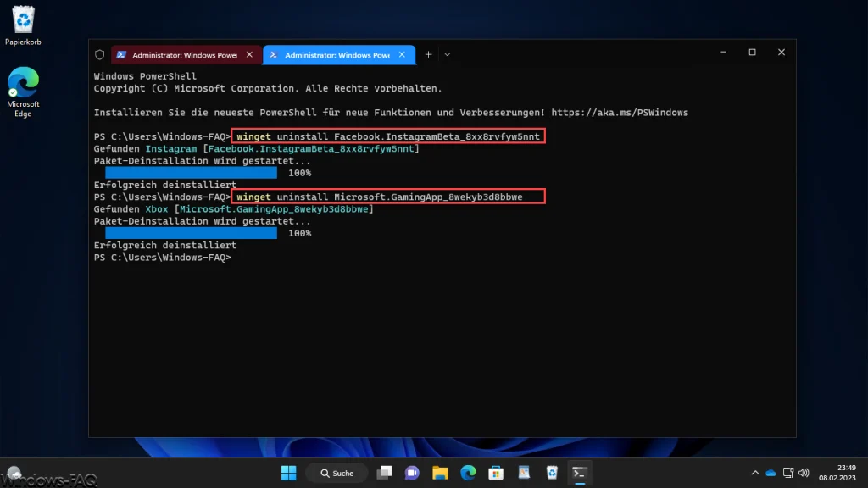Open the Papierkorb desktop icon
Image resolution: width=868 pixels, height=488 pixels.
(23, 25)
